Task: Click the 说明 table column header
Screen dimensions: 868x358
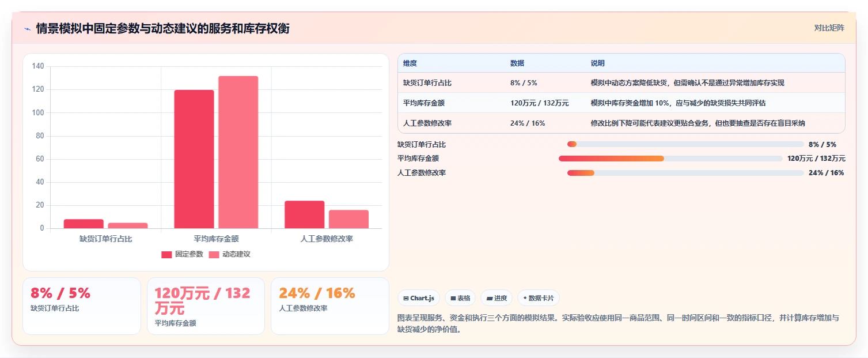Action: (x=715, y=63)
